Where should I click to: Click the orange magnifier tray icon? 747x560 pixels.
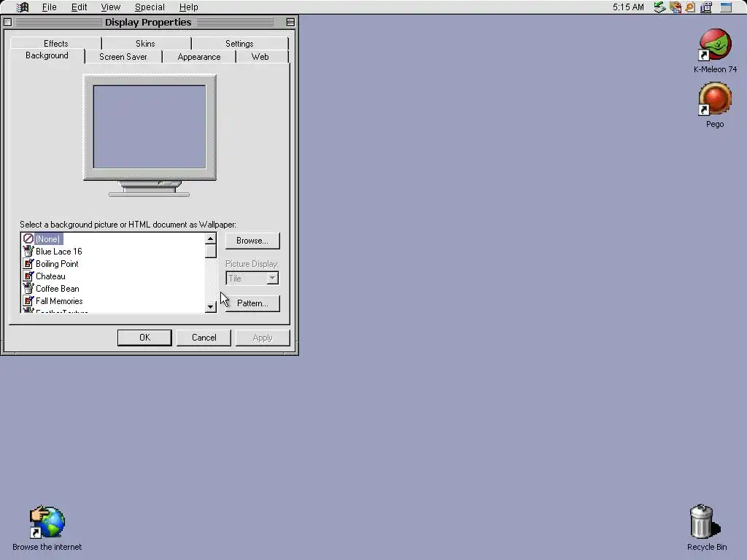690,7
